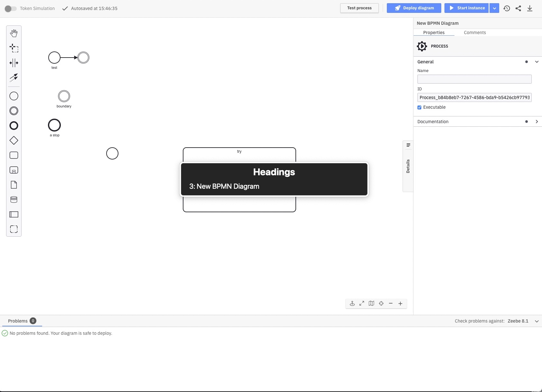Viewport: 542px width, 392px height.
Task: Open the Problems tab
Action: coord(22,321)
